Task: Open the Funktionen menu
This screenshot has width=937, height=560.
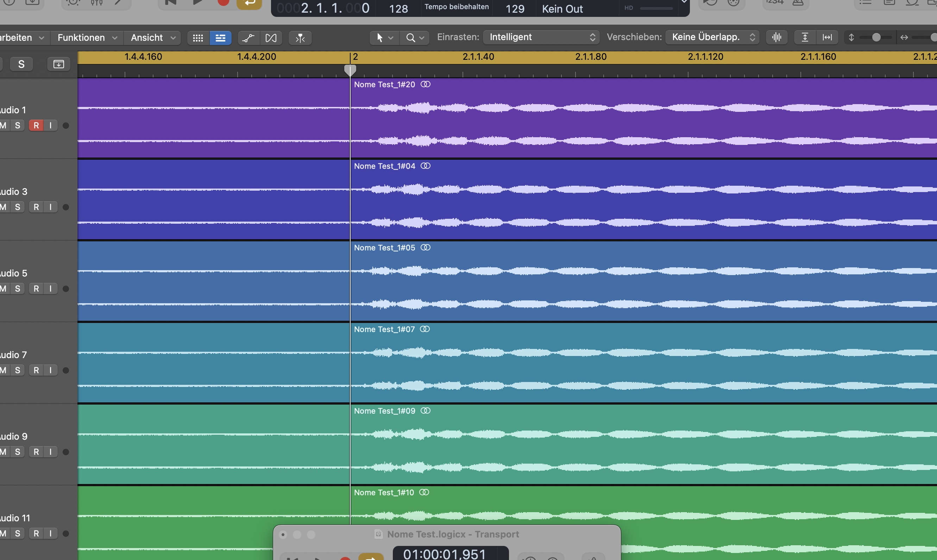Action: [x=87, y=38]
